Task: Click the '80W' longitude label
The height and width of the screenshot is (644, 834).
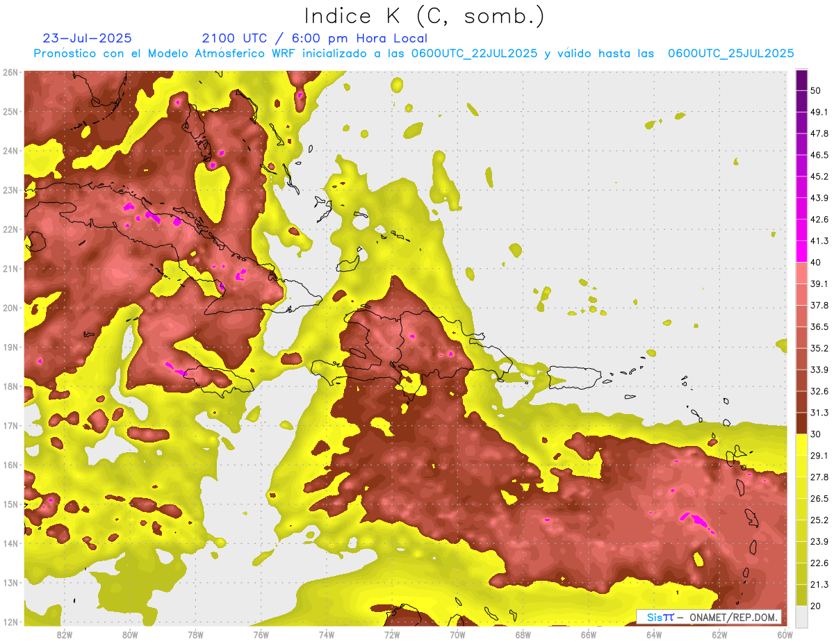Action: click(x=129, y=634)
